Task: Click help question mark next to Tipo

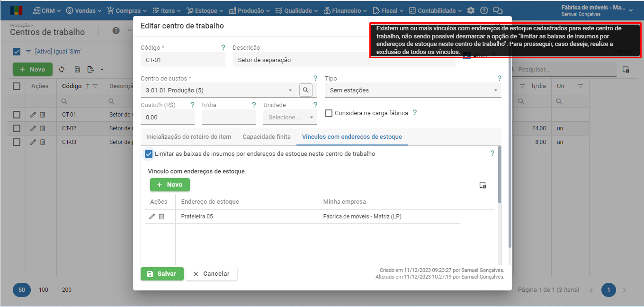Action: [x=499, y=78]
